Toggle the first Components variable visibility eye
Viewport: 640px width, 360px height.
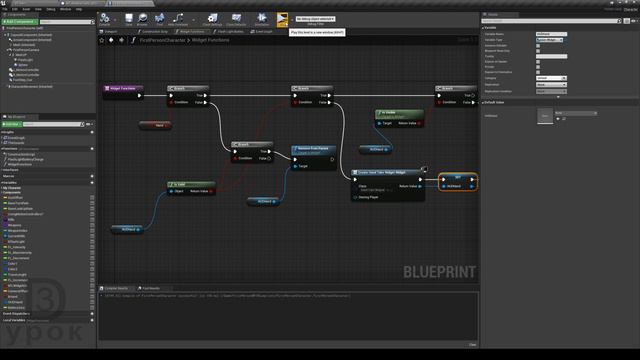pos(92,198)
